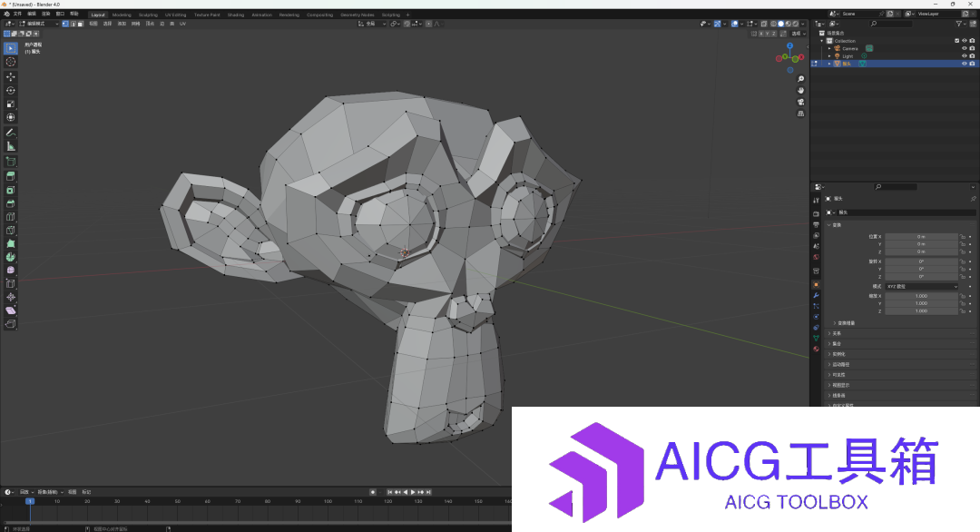The width and height of the screenshot is (980, 532).
Task: Jump to the timeline start
Action: click(x=390, y=493)
